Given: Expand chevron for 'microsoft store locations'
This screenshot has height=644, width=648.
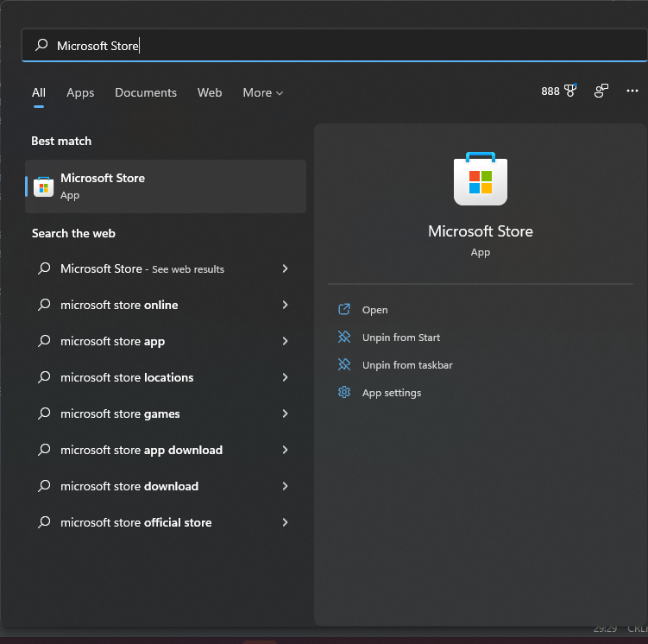Looking at the screenshot, I should point(285,377).
